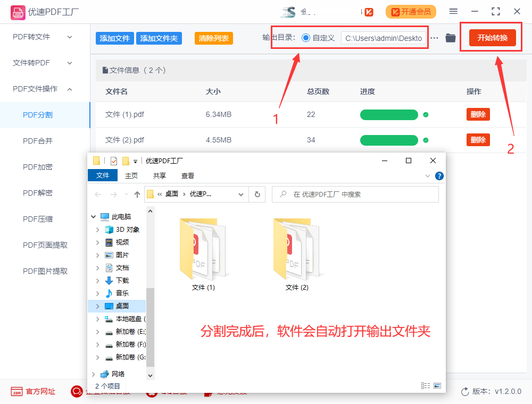This screenshot has width=532, height=404.
Task: Delete the 文件 (1).pdf row
Action: tap(478, 115)
